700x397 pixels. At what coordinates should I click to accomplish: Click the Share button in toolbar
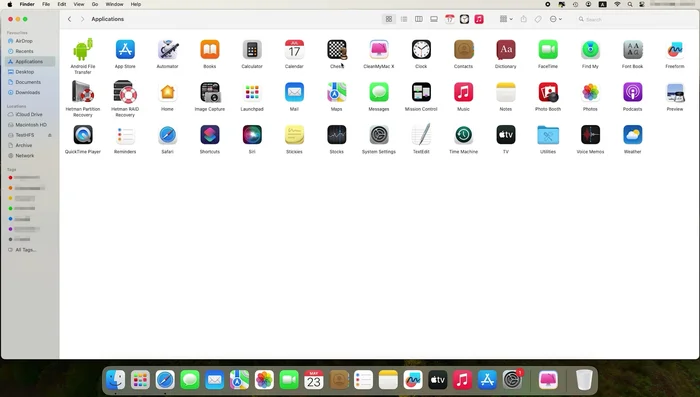coord(524,19)
